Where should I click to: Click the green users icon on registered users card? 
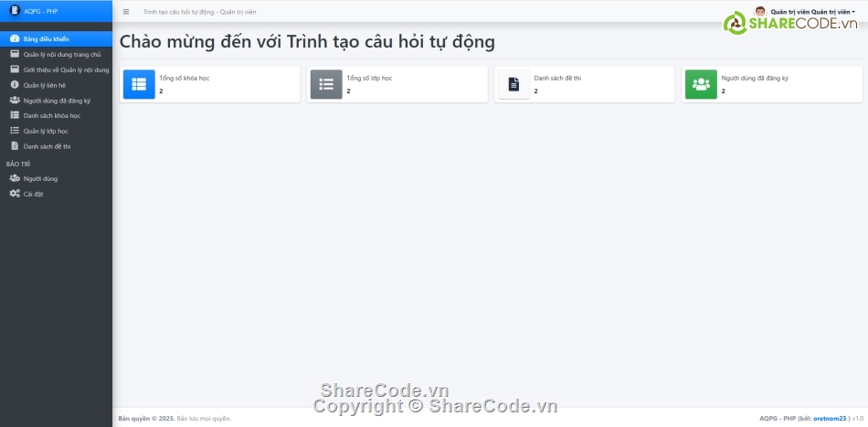click(701, 84)
